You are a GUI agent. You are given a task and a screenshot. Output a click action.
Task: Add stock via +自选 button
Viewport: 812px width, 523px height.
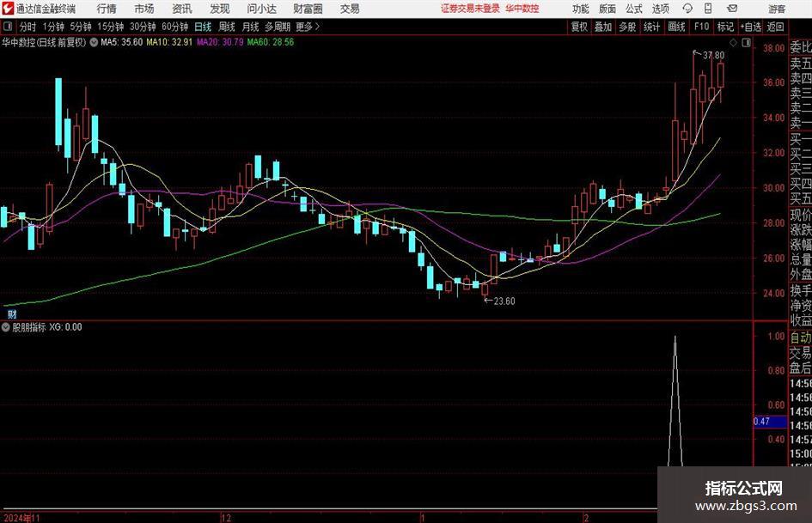pyautogui.click(x=751, y=27)
